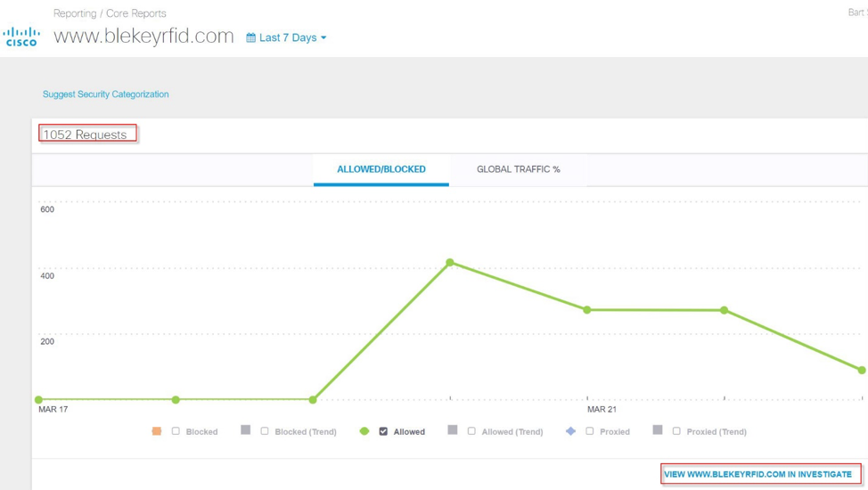Click the peak data point on the chart

[450, 263]
